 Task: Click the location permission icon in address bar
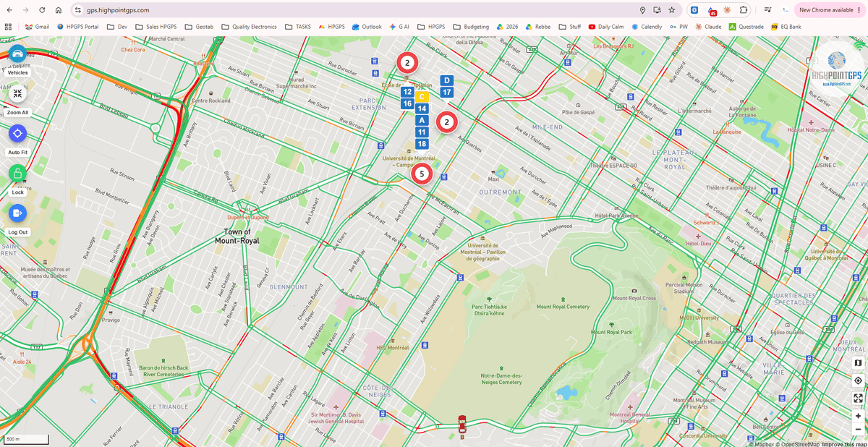642,10
